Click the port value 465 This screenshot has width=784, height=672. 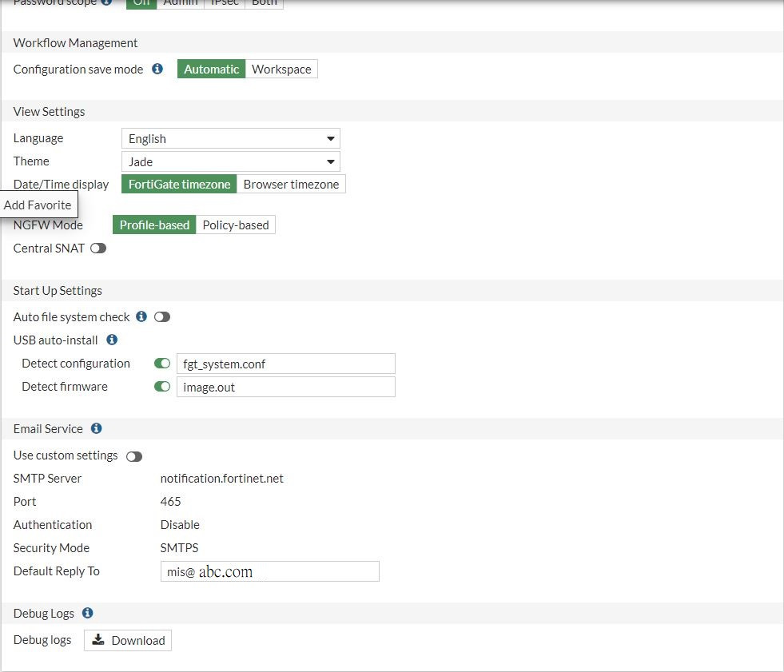click(170, 501)
